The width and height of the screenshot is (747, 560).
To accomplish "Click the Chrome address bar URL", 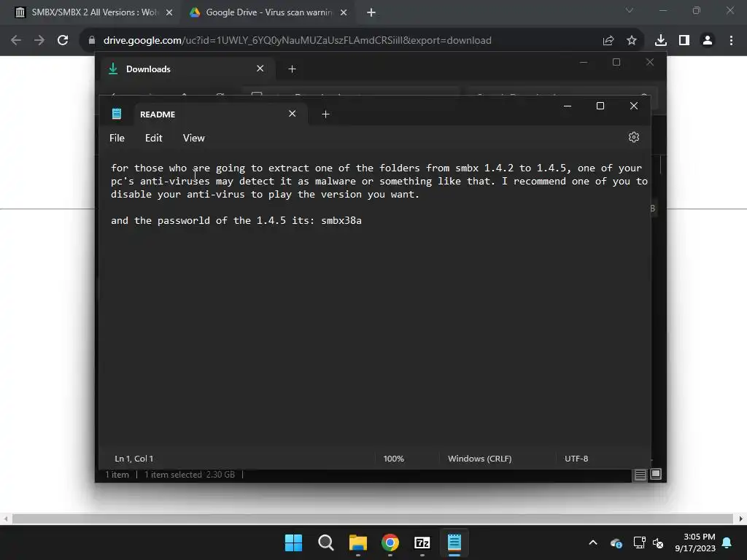I will coord(298,41).
